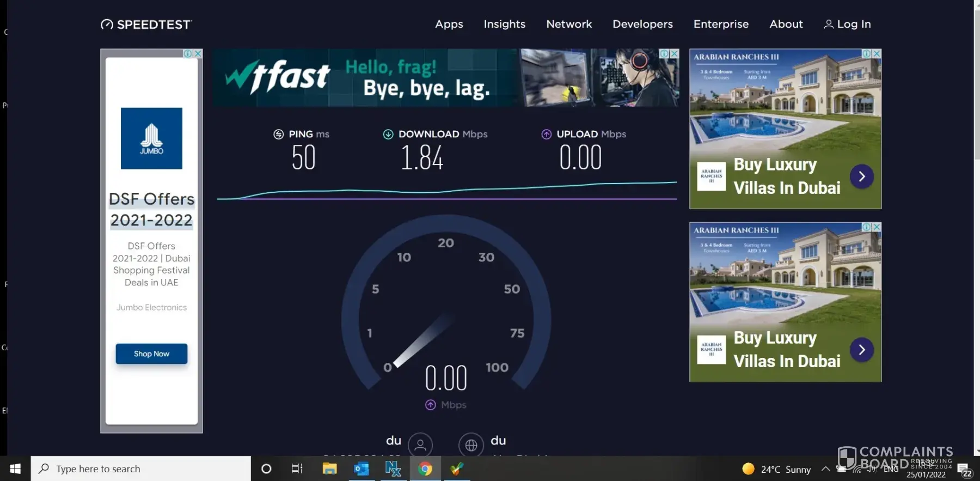Click the Windows taskbar search box

140,468
